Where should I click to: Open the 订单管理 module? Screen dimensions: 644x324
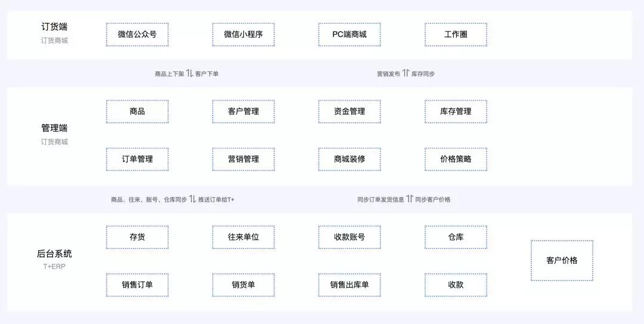pyautogui.click(x=137, y=159)
